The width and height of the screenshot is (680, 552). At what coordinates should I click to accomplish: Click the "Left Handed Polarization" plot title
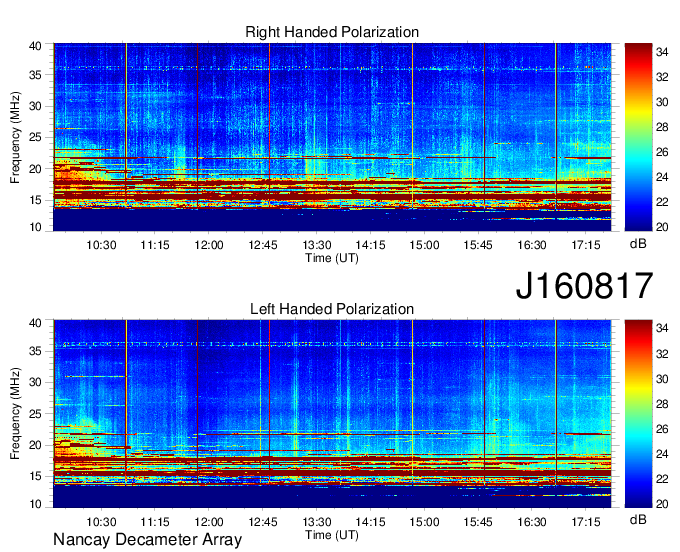point(332,309)
